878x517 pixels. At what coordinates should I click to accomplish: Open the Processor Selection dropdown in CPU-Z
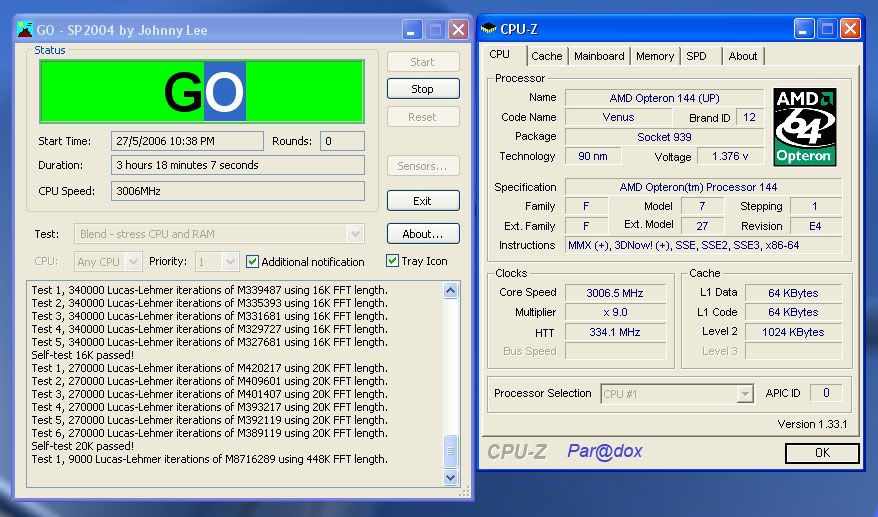pos(744,394)
